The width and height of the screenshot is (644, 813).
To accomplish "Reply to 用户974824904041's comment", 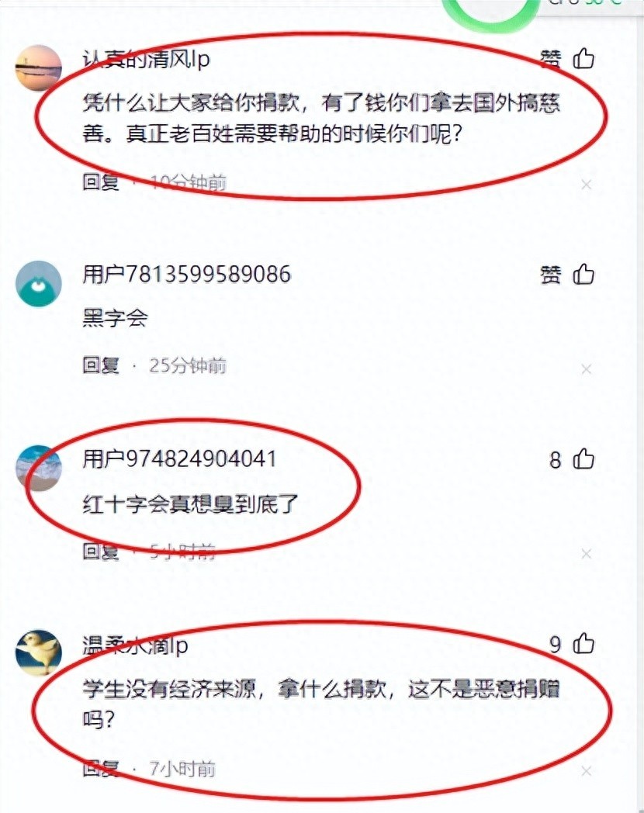I will coord(101,551).
